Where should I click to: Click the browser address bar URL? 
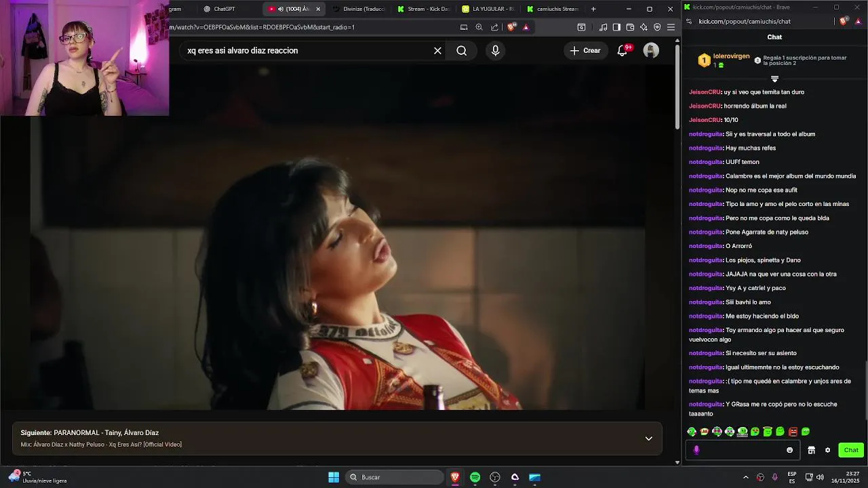point(262,27)
